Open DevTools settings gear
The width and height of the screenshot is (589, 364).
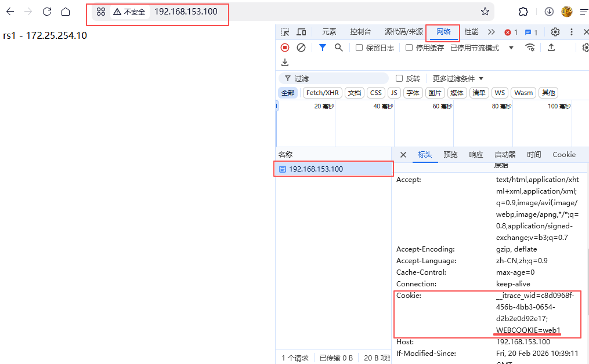coord(555,32)
